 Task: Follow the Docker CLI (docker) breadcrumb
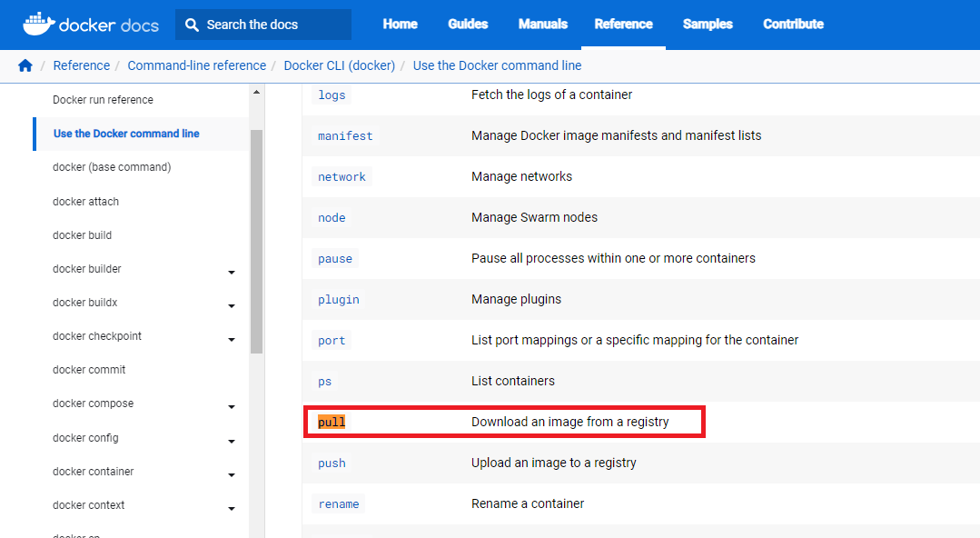[x=340, y=65]
